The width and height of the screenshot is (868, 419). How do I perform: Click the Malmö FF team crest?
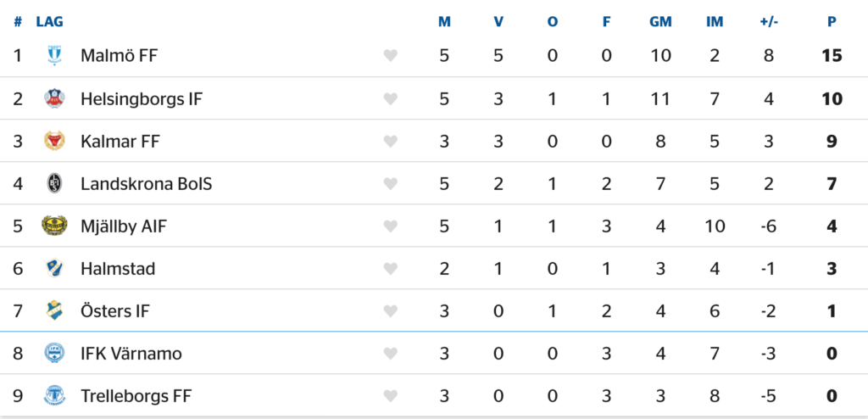(x=54, y=56)
